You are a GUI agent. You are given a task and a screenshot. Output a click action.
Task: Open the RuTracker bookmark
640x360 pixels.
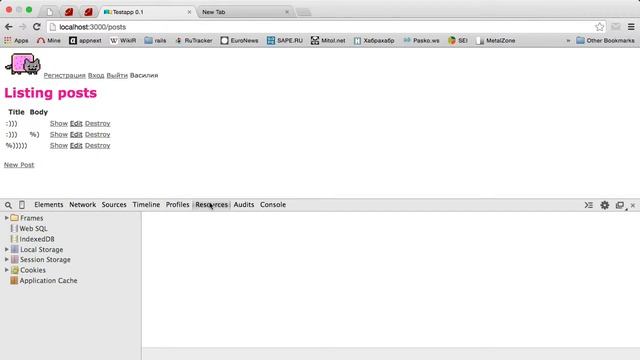tap(193, 40)
